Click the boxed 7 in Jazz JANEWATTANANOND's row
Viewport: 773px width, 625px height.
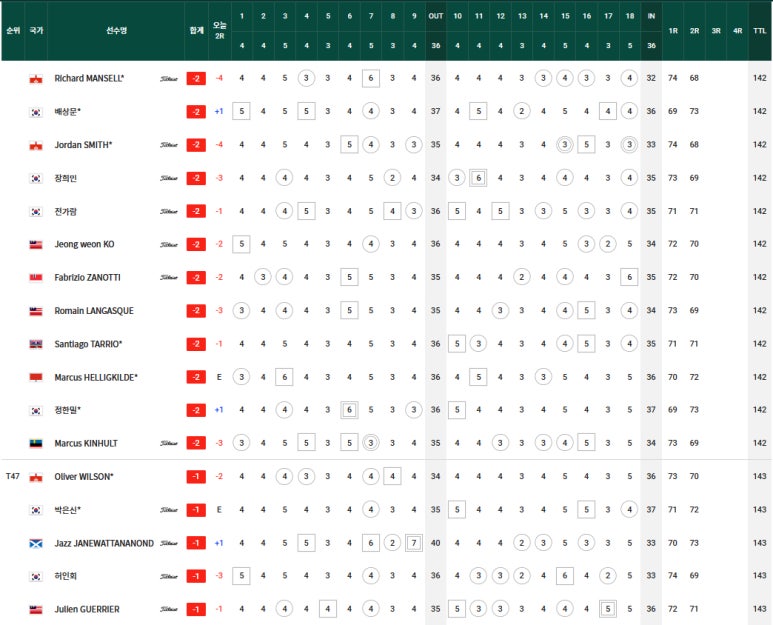[414, 543]
